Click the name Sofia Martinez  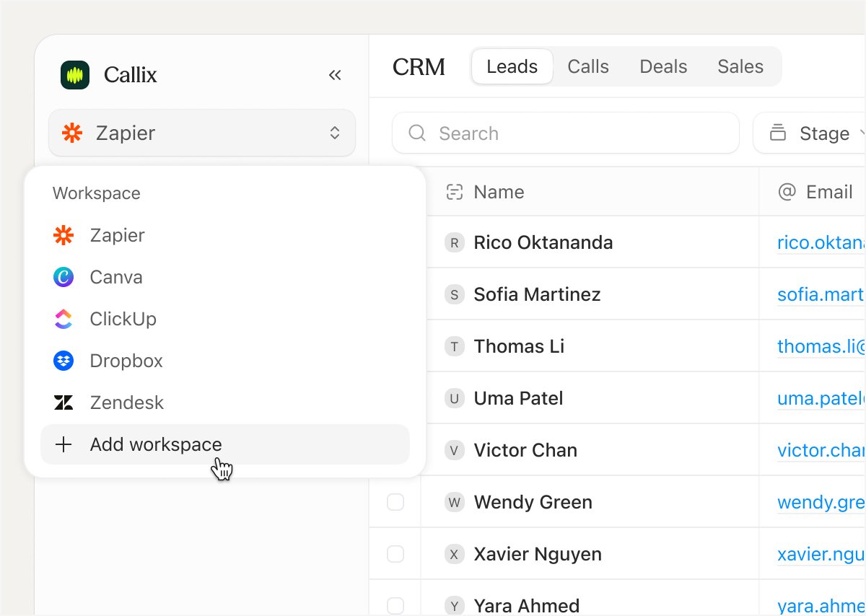tap(537, 294)
